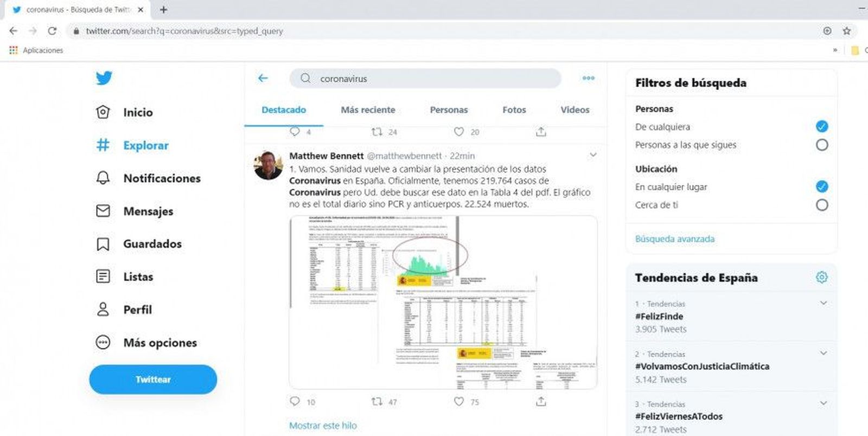Bookmark page with star icon
The height and width of the screenshot is (436, 868).
click(x=846, y=31)
